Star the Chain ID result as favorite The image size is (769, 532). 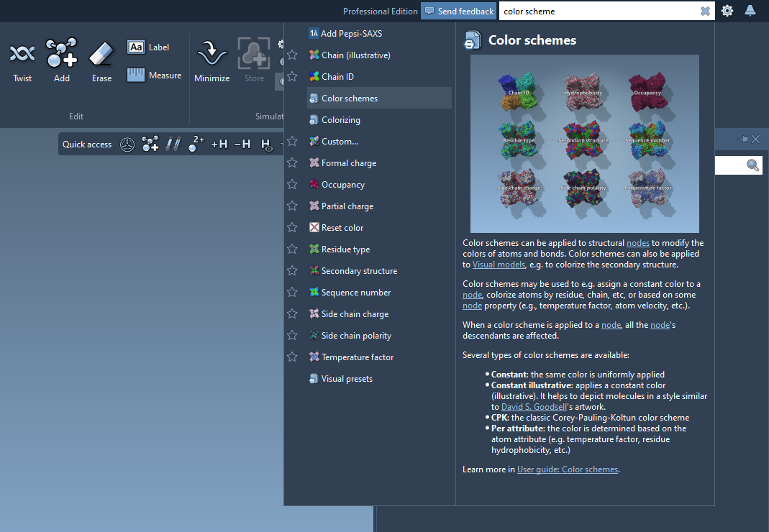coord(292,76)
